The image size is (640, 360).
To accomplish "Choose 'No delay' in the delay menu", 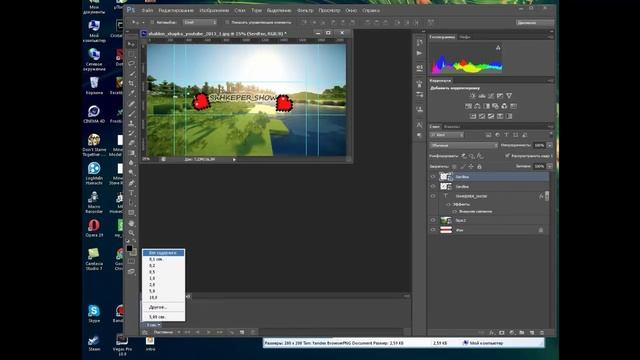I will (163, 253).
